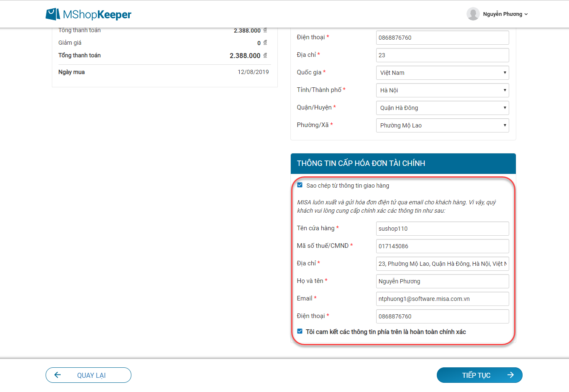Screen dimensions: 569x392
Task: Click the Ngày mua label
Action: [x=72, y=72]
